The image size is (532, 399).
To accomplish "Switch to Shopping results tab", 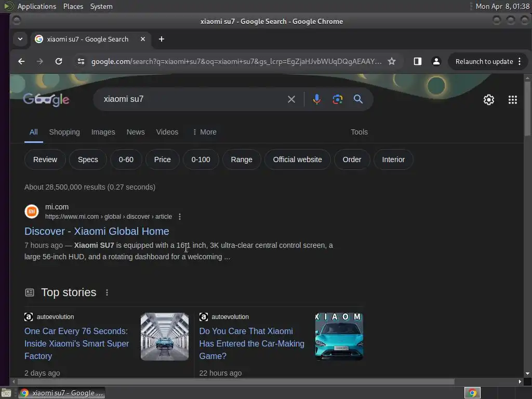I will coord(64,132).
